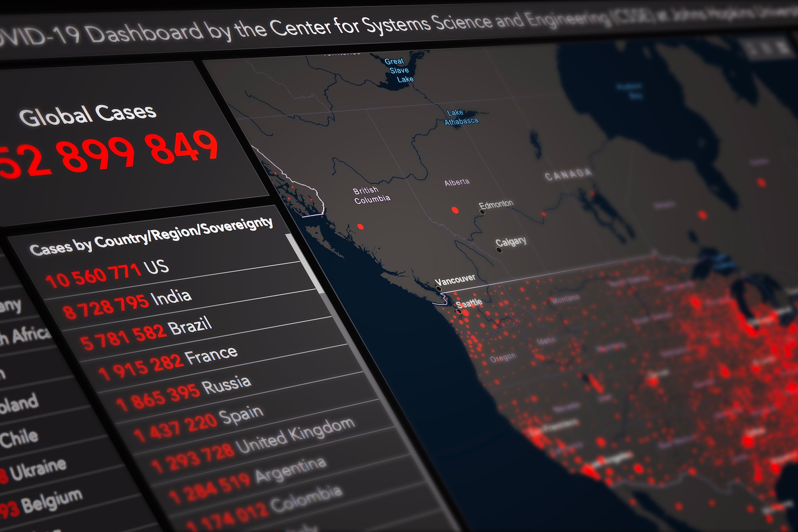Click the rightmost blurred map toolbar icon
The image size is (798, 532).
pos(782,47)
